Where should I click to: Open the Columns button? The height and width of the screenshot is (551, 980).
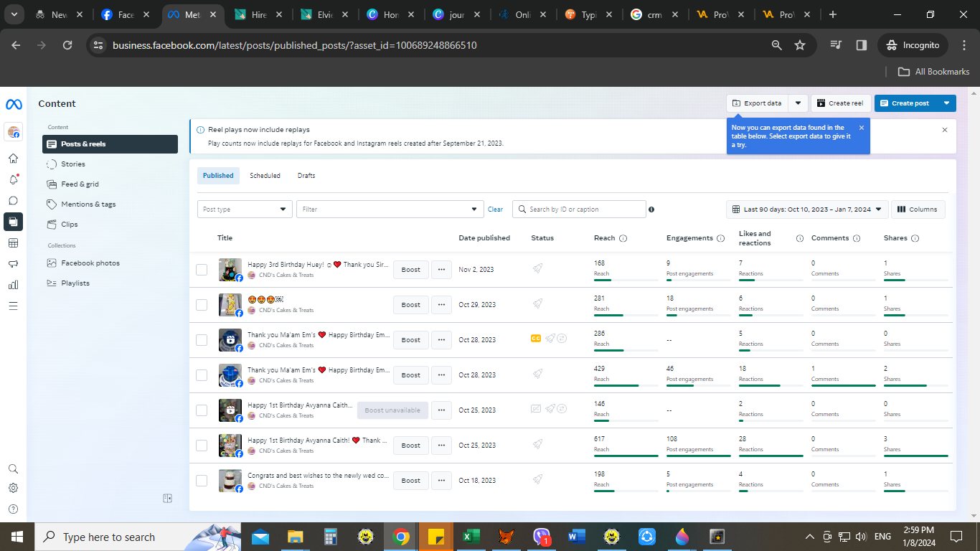pos(918,209)
